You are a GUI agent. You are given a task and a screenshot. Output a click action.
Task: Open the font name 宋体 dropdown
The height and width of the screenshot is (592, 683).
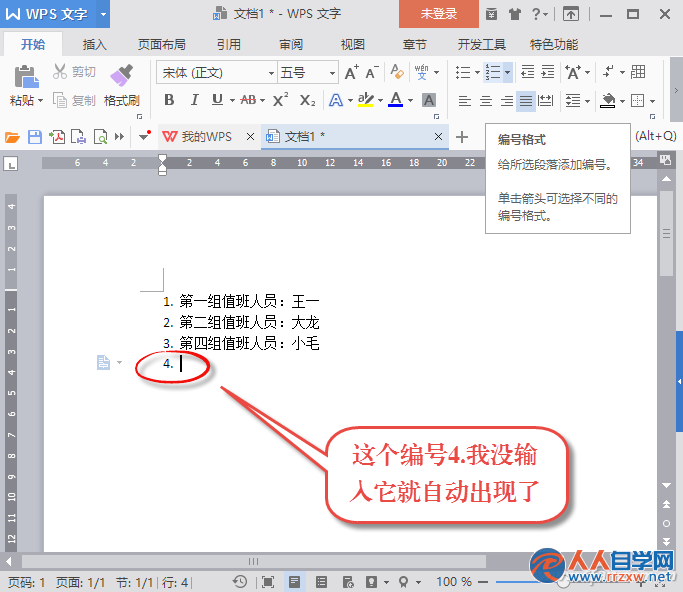tap(271, 73)
